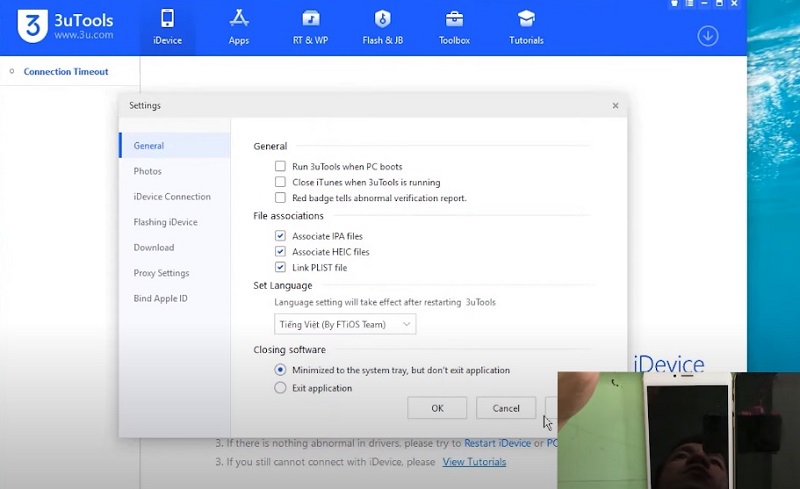
Task: Switch to iDevice Connection settings
Action: (174, 197)
